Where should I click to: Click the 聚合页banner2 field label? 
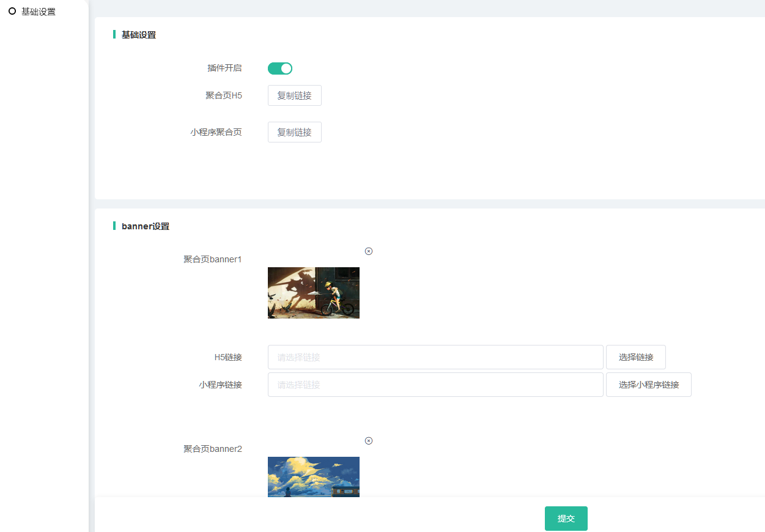click(213, 449)
